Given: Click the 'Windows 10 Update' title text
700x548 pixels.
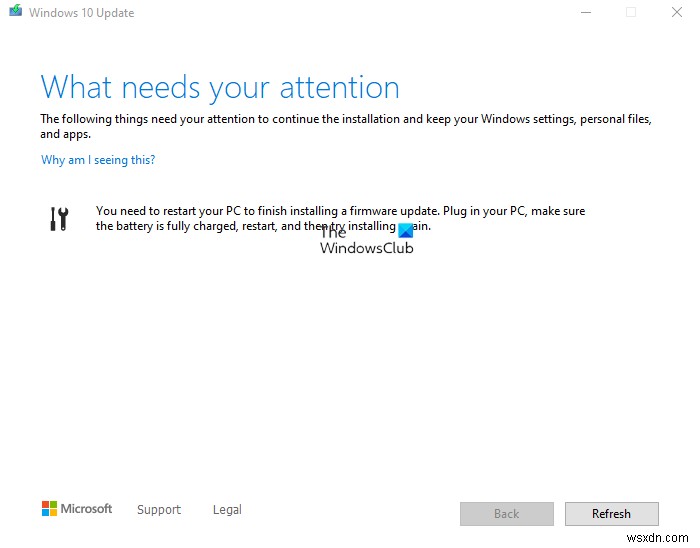Looking at the screenshot, I should pos(82,13).
